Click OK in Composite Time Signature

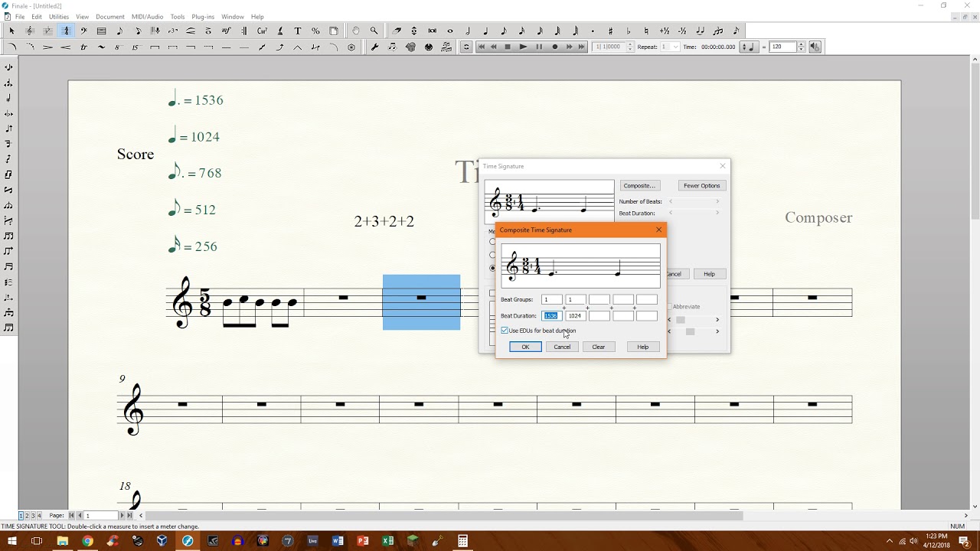click(x=525, y=347)
